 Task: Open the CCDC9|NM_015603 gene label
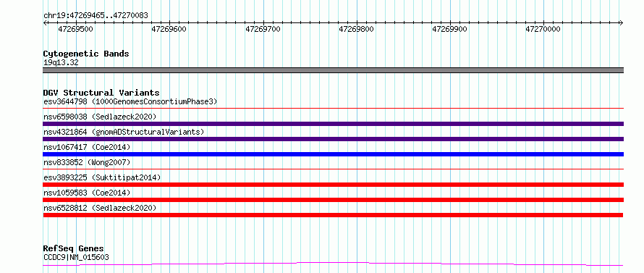pyautogui.click(x=76, y=258)
